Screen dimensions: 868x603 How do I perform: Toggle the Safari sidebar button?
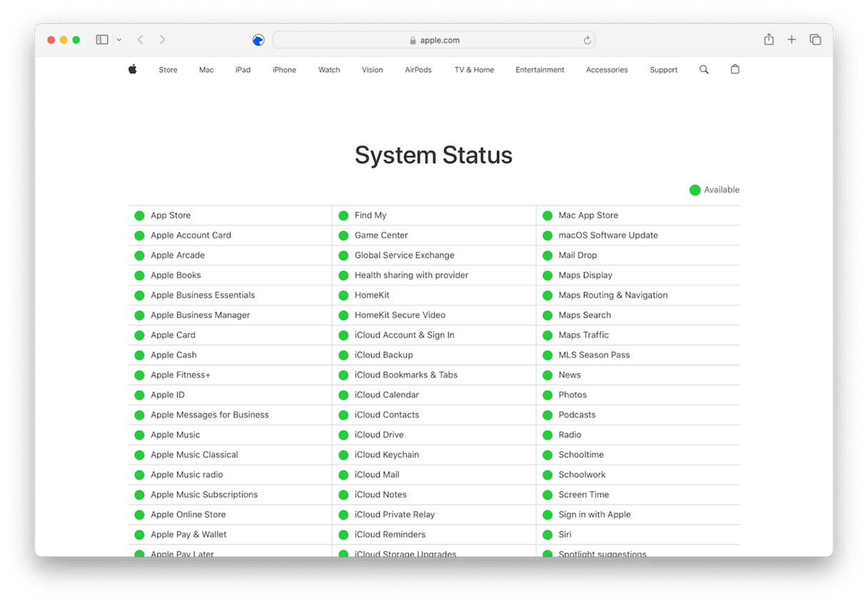[102, 40]
